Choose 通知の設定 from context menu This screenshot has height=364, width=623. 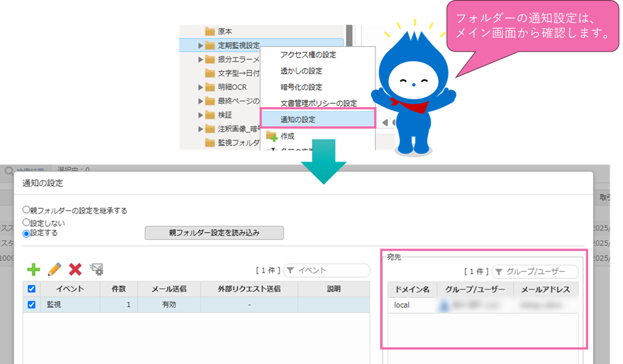(318, 119)
